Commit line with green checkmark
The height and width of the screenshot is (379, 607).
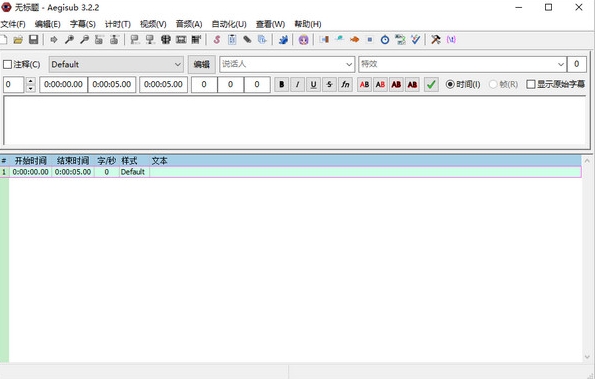click(431, 84)
